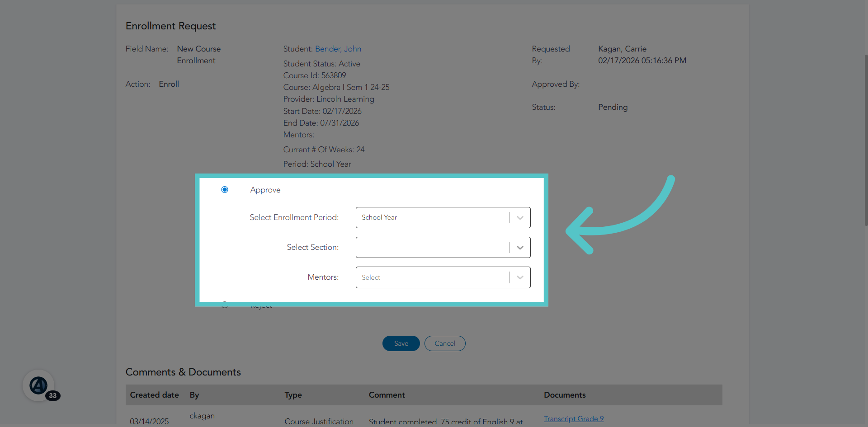Select the Approve radio button
Viewport: 868px width, 427px height.
[225, 190]
